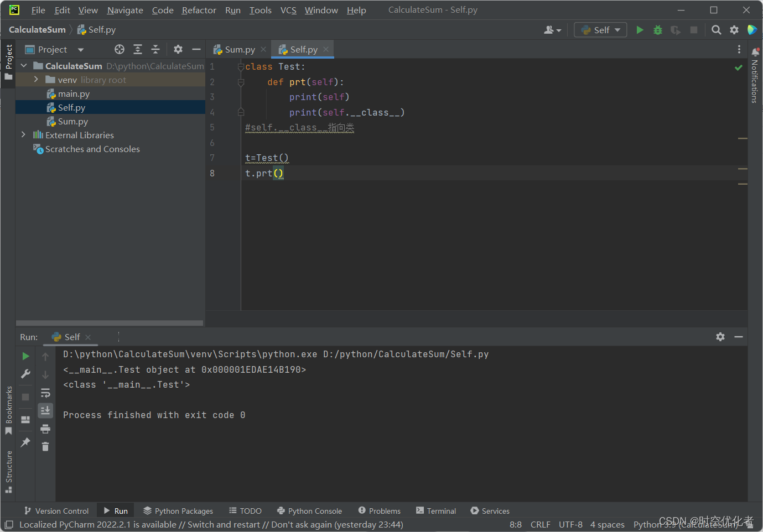763x532 pixels.
Task: Open the Self run configuration dropdown
Action: 600,30
